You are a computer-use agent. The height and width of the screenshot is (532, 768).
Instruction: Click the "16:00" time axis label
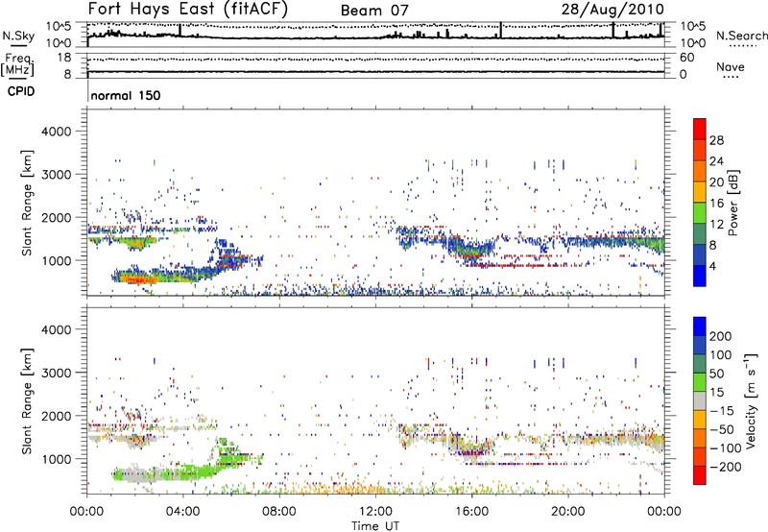pos(471,512)
